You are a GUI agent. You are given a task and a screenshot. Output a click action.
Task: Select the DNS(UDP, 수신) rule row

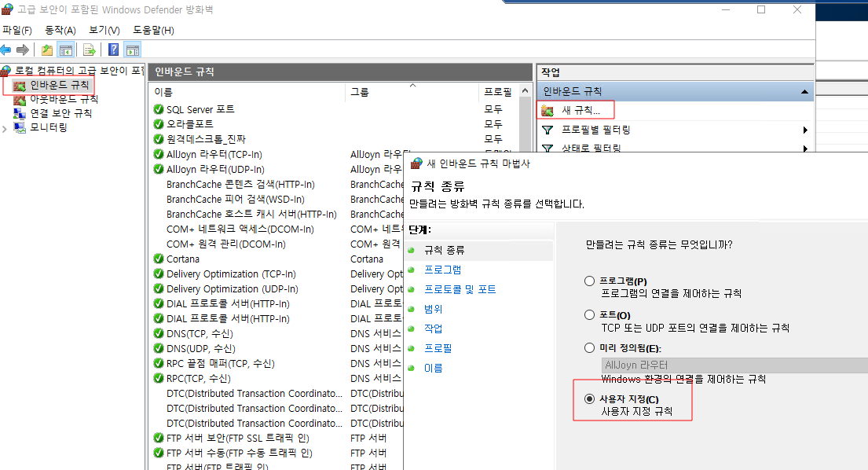coord(201,348)
